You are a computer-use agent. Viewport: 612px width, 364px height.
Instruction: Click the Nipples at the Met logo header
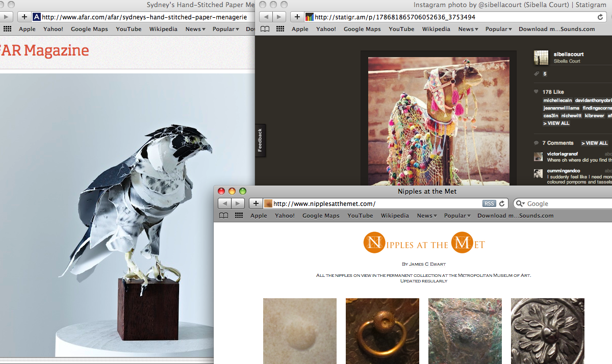click(424, 243)
